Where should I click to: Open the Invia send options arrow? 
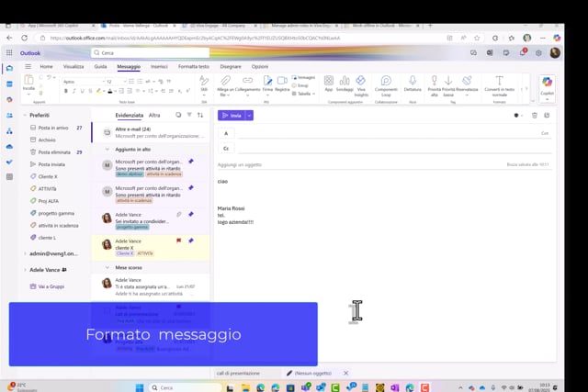[x=249, y=116]
